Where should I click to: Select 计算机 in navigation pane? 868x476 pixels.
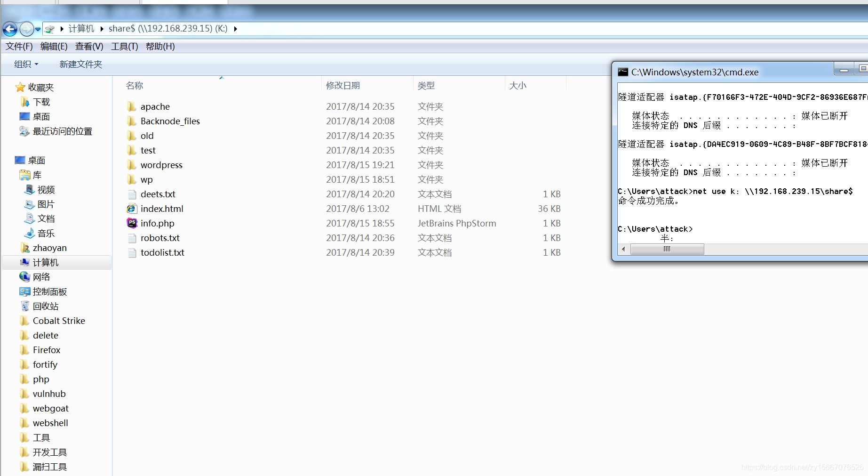click(56, 262)
